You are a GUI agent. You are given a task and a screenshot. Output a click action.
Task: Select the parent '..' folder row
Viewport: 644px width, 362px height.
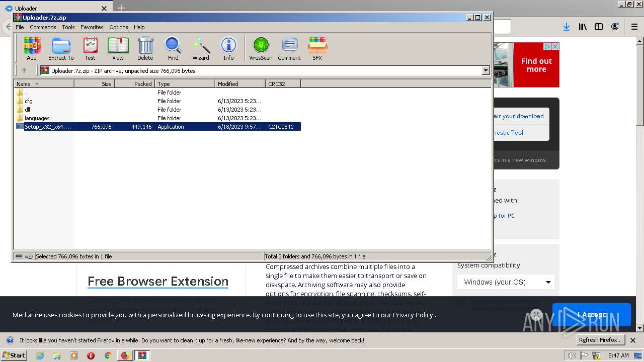(x=157, y=93)
